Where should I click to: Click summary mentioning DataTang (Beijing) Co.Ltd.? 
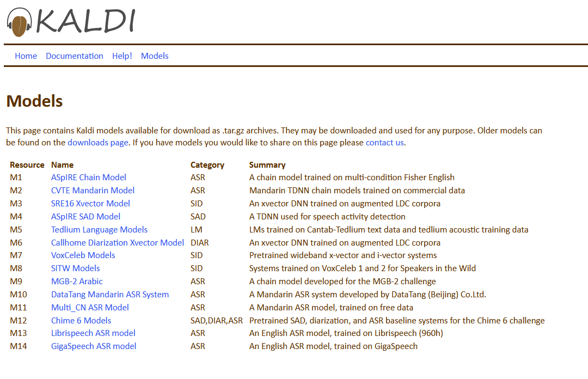(x=367, y=295)
